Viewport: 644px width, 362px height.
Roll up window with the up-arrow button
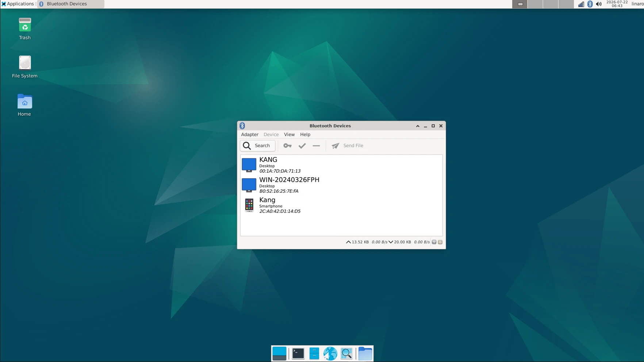[418, 126]
